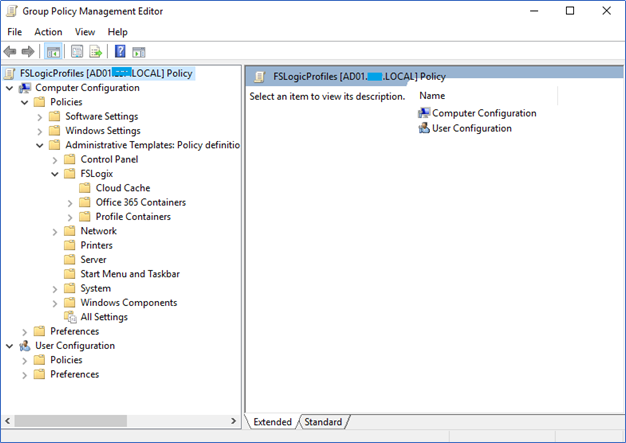Collapse Policies under Computer Configuration

pyautogui.click(x=24, y=103)
